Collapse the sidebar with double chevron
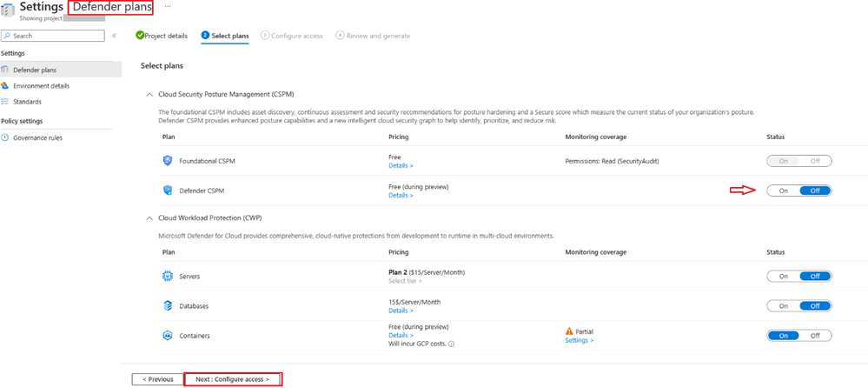 coord(114,36)
